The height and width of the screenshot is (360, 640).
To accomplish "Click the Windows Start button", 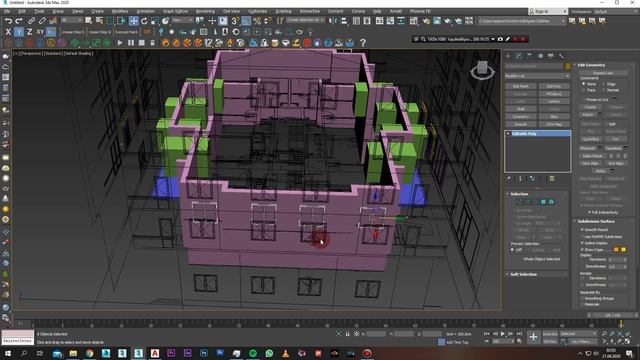I will pyautogui.click(x=7, y=353).
